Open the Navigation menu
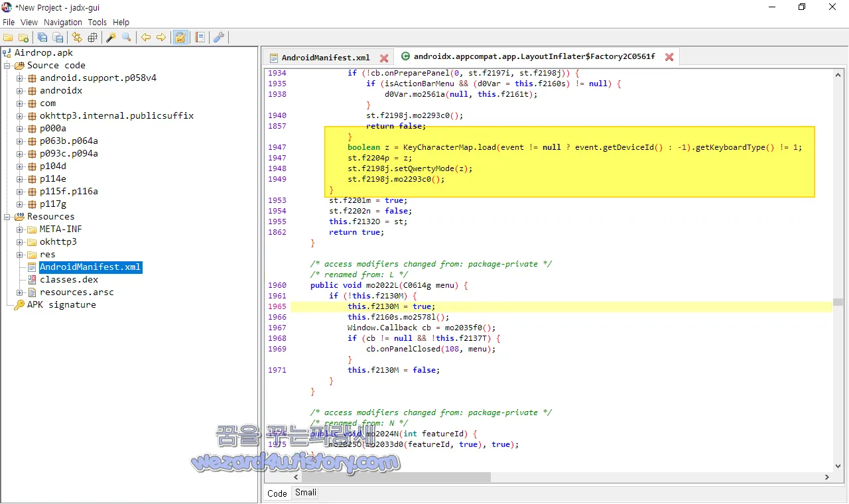The height and width of the screenshot is (504, 849). (63, 22)
